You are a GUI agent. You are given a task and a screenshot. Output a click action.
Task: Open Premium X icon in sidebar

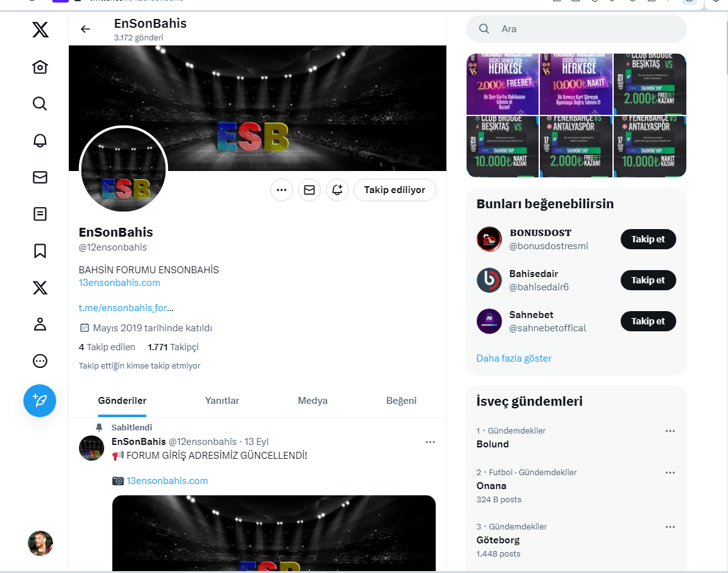[x=40, y=288]
